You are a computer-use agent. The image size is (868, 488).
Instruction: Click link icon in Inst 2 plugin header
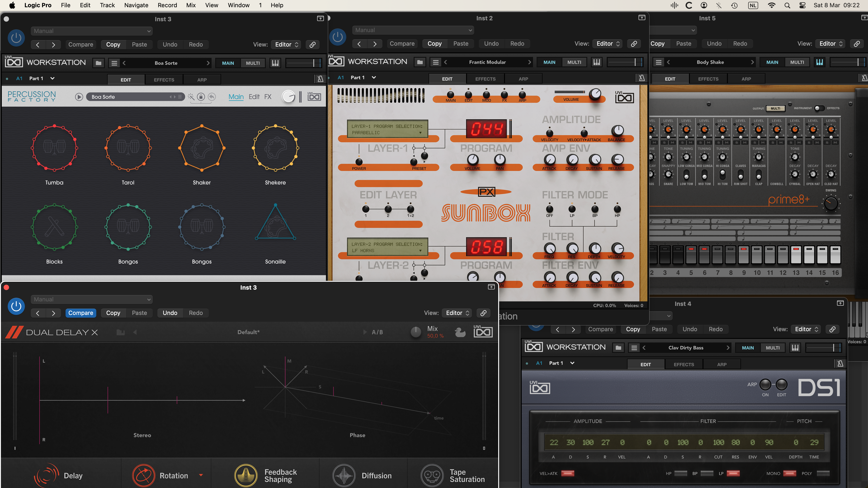[x=634, y=44]
